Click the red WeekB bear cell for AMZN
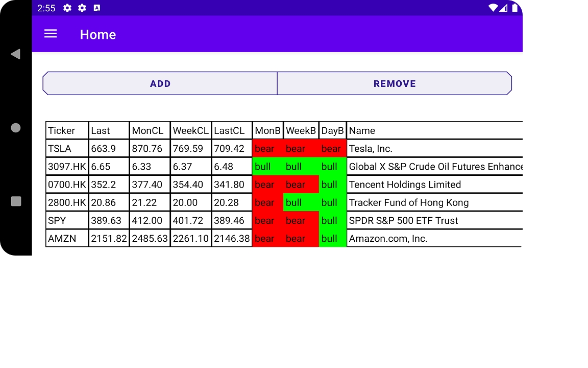 point(301,239)
